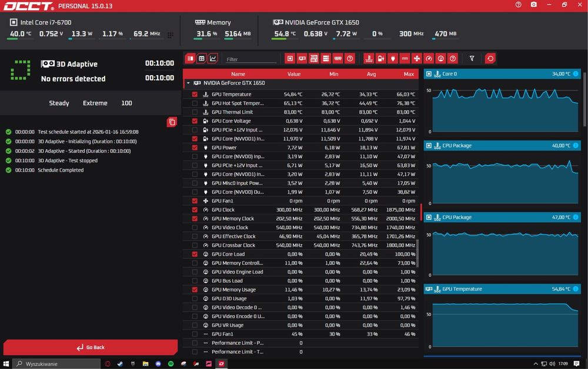The width and height of the screenshot is (588, 369).
Task: Sort by the Avg column header
Action: pos(371,74)
